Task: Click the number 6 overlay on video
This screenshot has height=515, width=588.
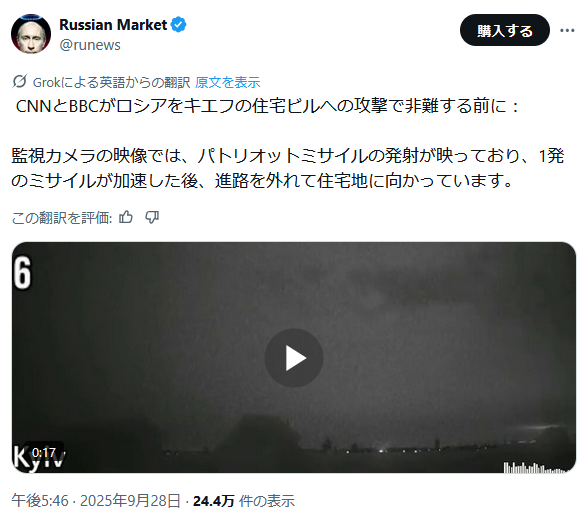Action: [x=22, y=273]
